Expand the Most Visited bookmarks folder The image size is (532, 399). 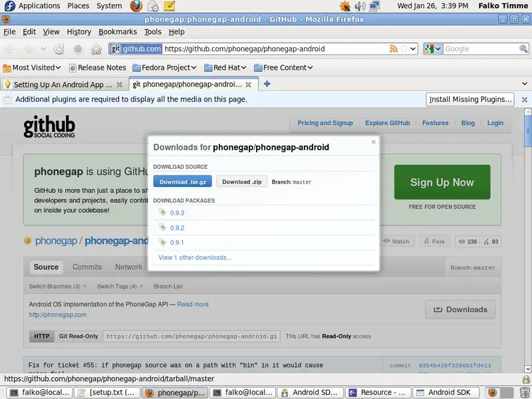point(32,68)
